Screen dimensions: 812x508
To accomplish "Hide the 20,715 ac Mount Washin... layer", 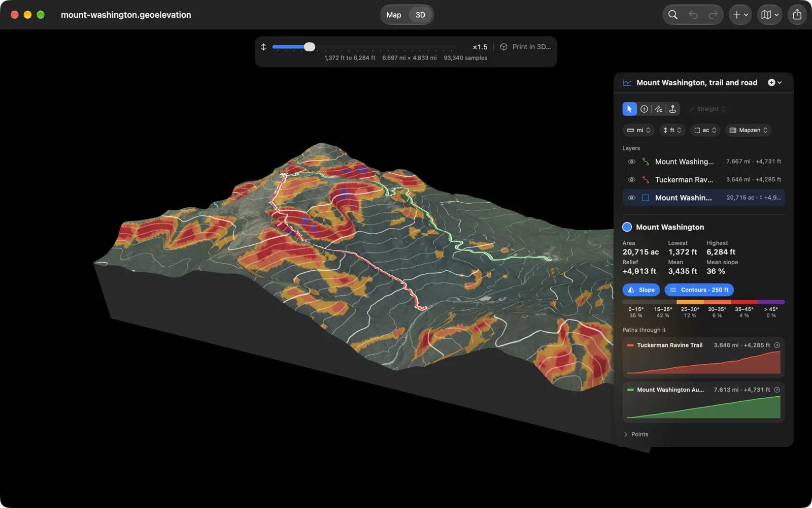I will pos(631,198).
